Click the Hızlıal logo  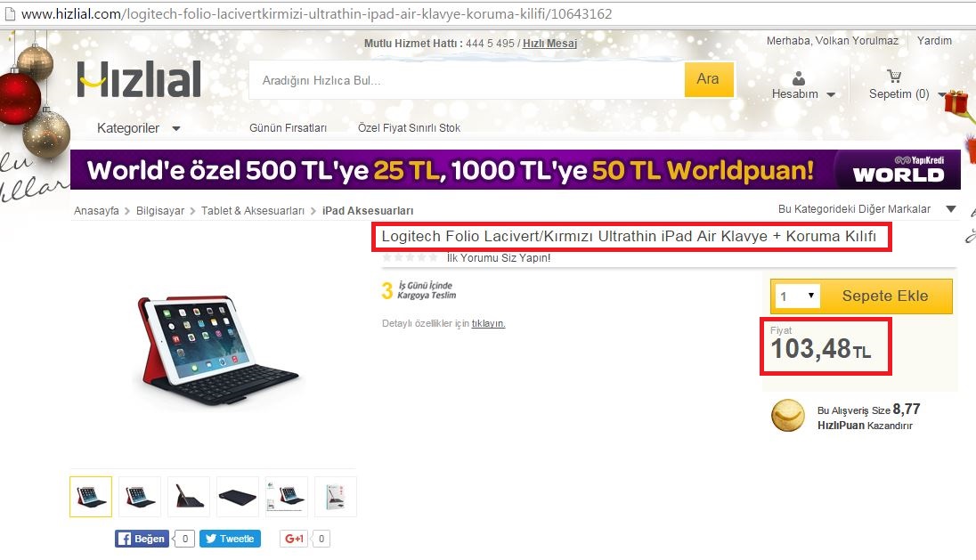coord(139,79)
